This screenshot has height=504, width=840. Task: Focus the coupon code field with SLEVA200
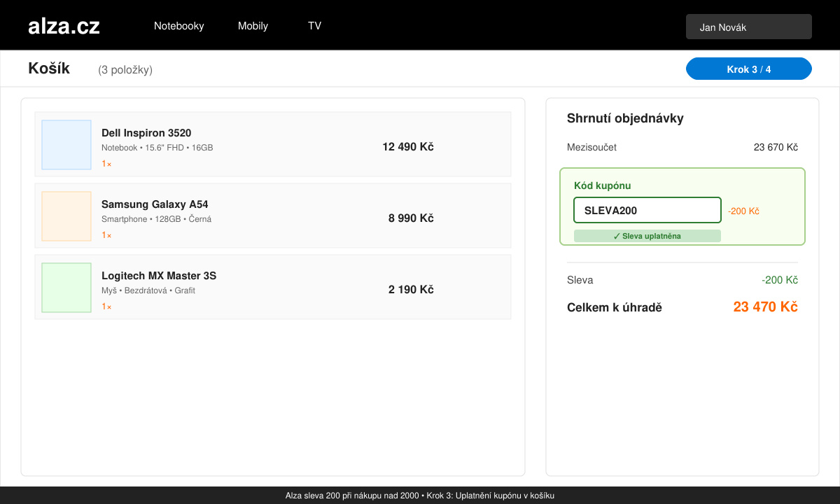click(x=647, y=210)
